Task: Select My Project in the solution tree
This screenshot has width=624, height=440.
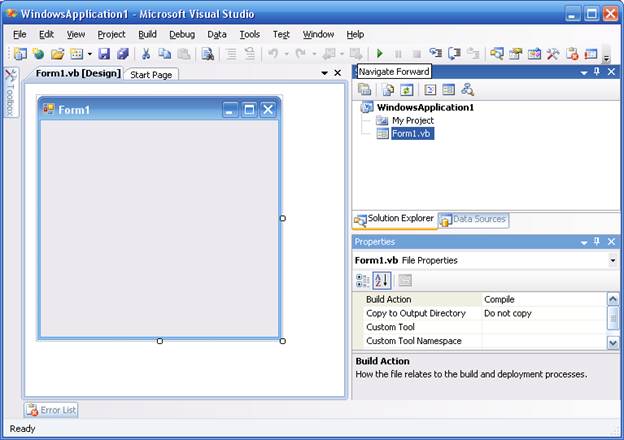Action: coord(413,121)
